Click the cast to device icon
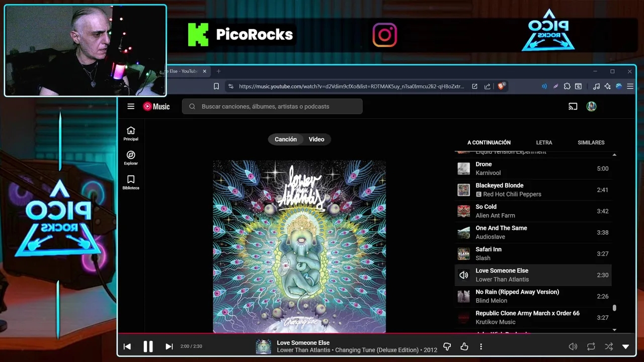 (573, 107)
